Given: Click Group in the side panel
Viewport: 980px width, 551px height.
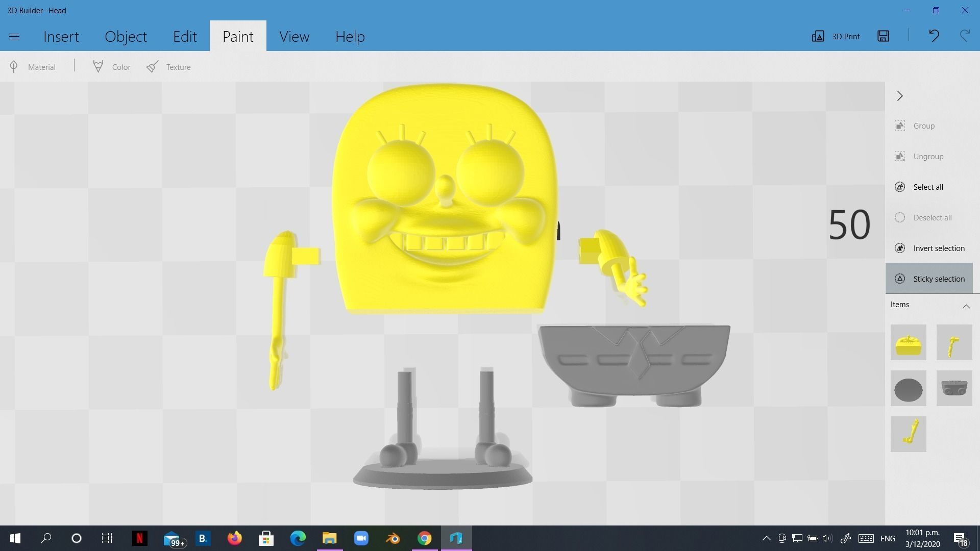Looking at the screenshot, I should (x=924, y=126).
